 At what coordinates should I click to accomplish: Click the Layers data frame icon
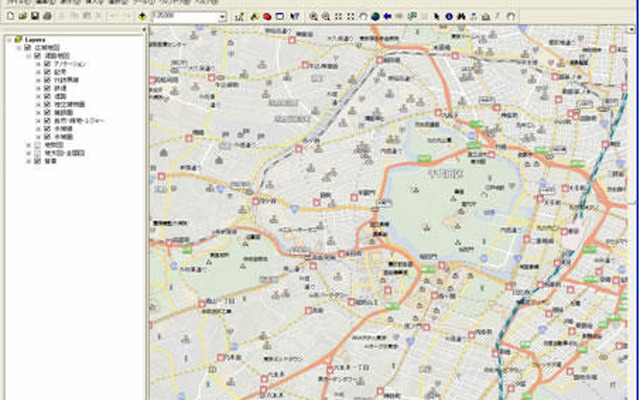click(x=18, y=40)
